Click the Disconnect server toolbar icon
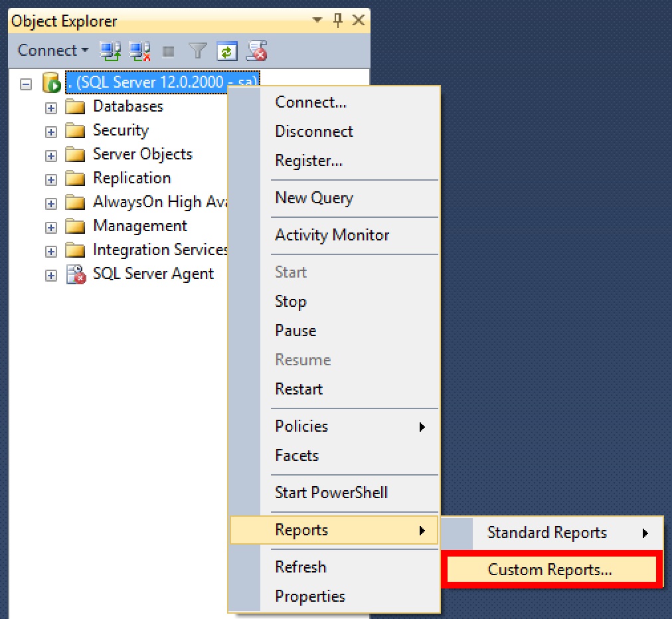The image size is (672, 619). [139, 51]
